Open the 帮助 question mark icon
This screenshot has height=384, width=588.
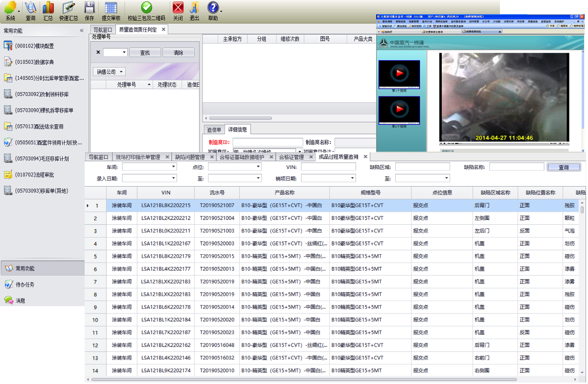tap(213, 8)
